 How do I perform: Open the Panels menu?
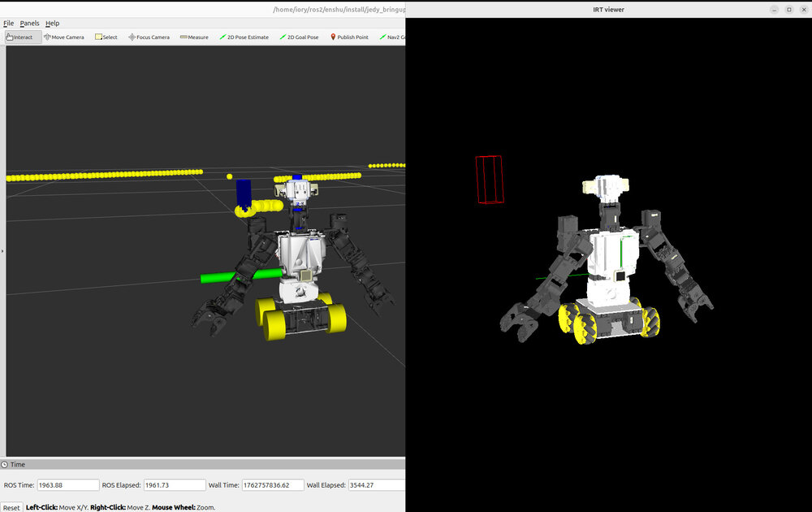coord(29,23)
